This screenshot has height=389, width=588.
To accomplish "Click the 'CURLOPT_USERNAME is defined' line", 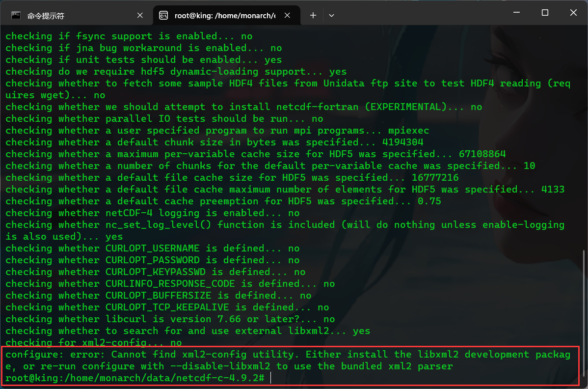I will click(153, 248).
